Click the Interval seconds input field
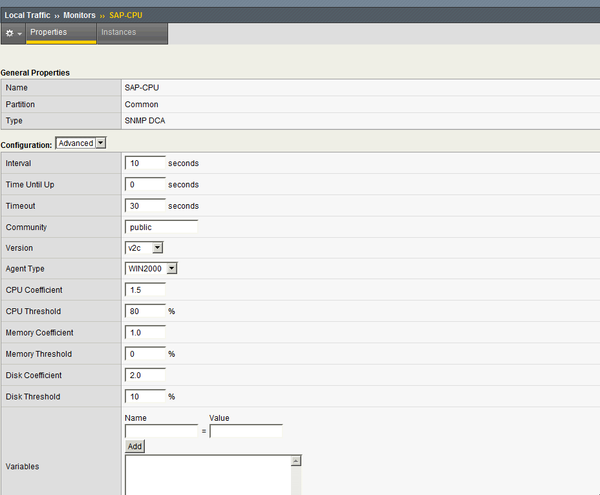The image size is (600, 495). tap(145, 163)
